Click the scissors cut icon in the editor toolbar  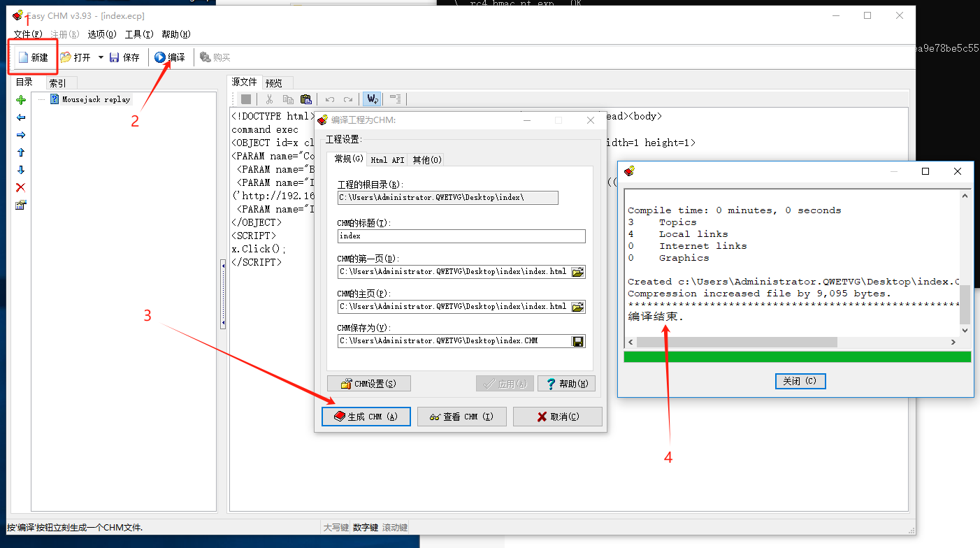tap(269, 99)
